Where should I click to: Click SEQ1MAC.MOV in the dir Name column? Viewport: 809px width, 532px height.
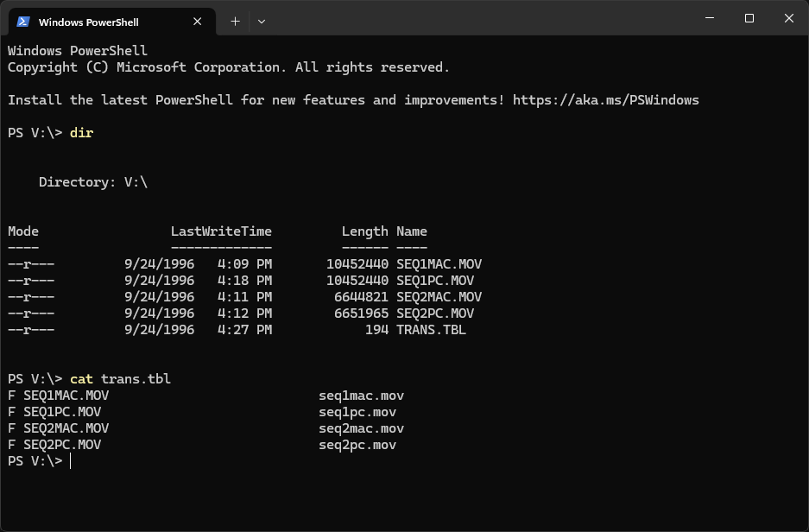[439, 264]
